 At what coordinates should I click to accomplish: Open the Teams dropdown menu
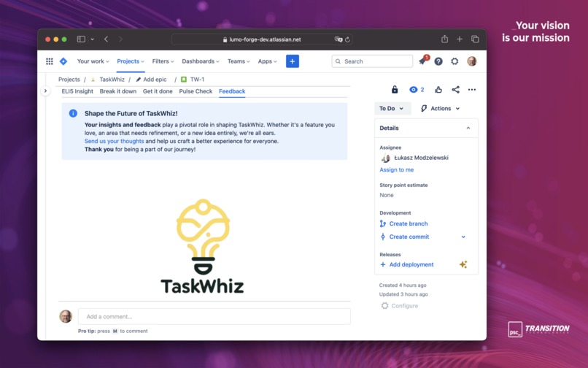coord(239,61)
